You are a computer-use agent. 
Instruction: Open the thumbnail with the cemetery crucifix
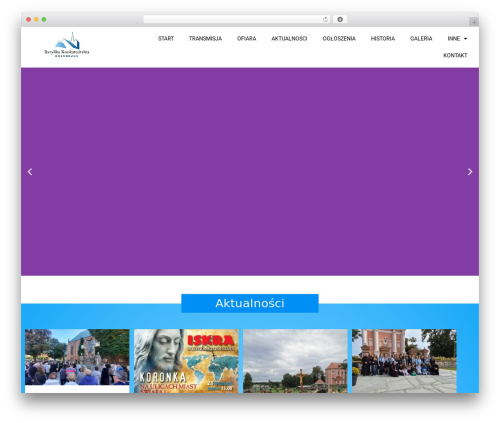pos(295,361)
